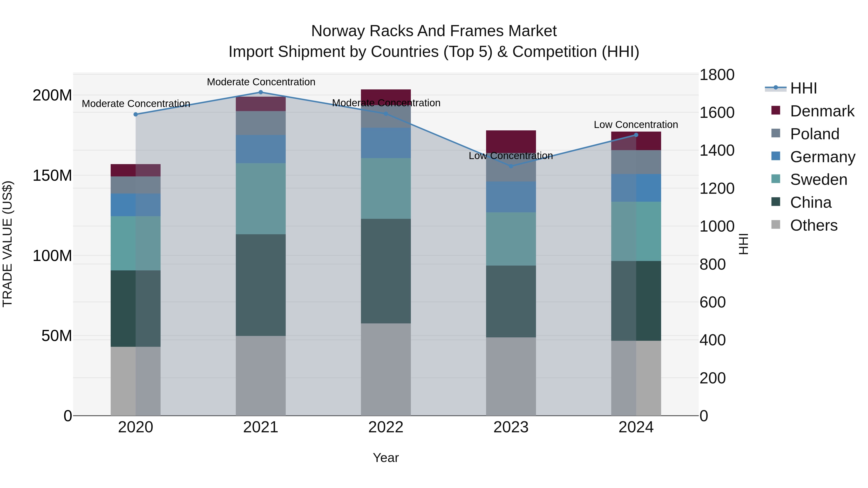Click the 50M y-axis tick label
This screenshot has height=488, width=868.
[57, 336]
